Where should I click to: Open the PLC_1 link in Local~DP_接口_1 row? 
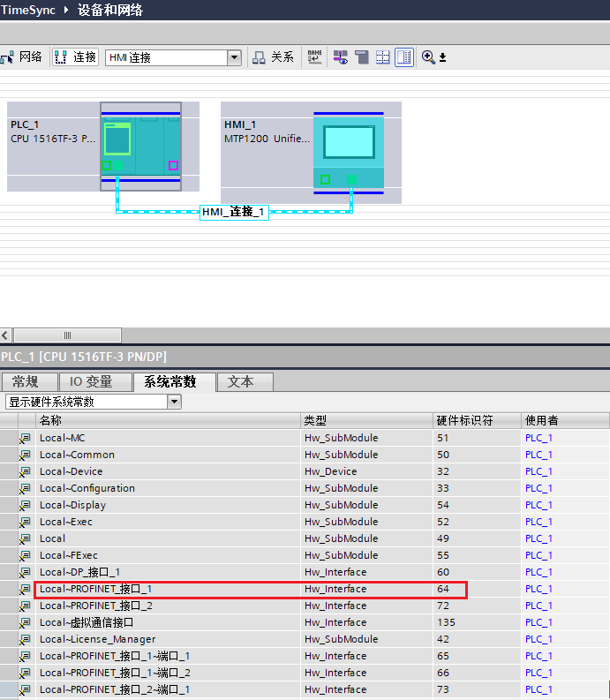(x=538, y=572)
